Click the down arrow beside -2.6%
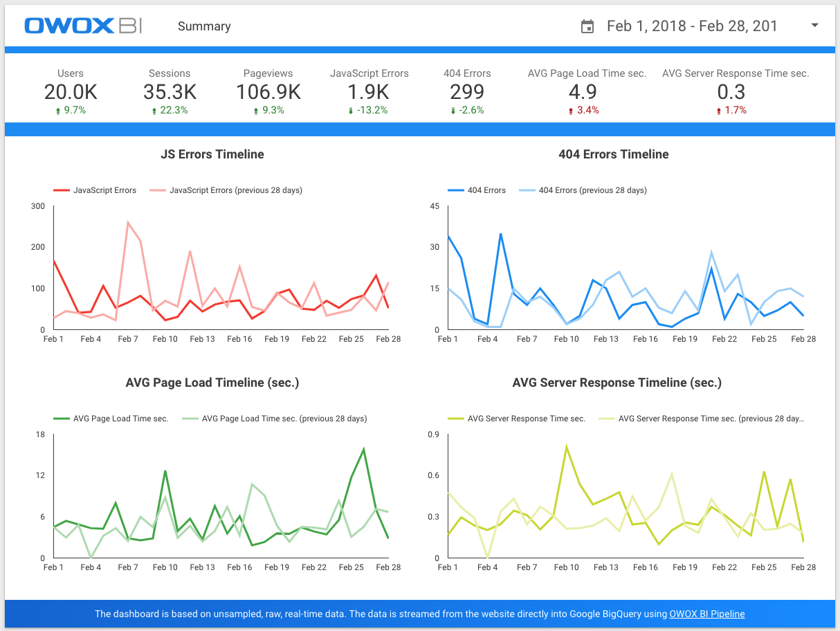 click(453, 111)
